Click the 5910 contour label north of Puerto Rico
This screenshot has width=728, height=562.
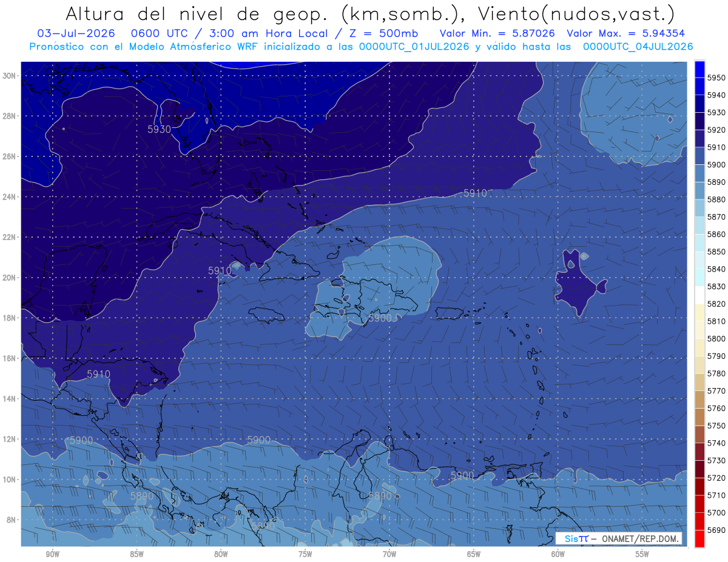pyautogui.click(x=475, y=193)
